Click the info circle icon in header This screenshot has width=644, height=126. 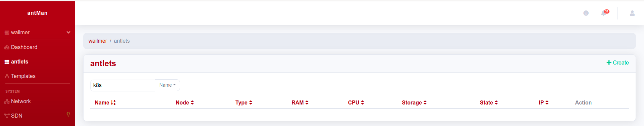pyautogui.click(x=586, y=13)
